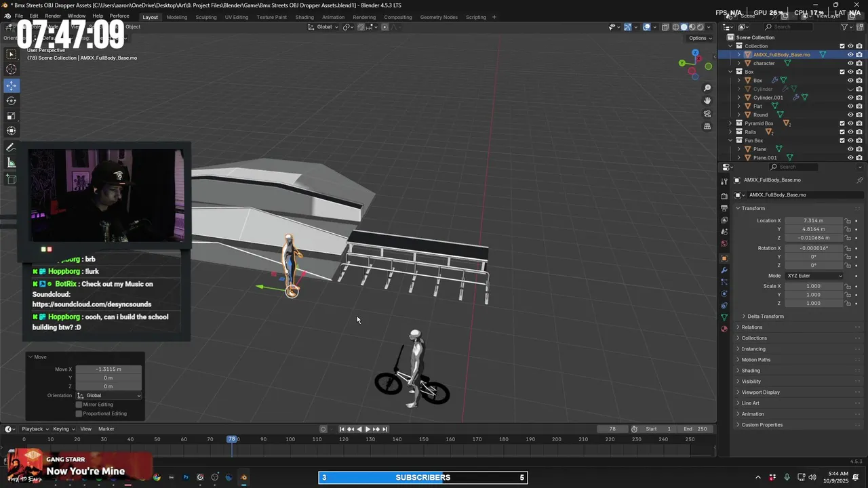868x488 pixels.
Task: Open the Object Constraints properties tab
Action: click(x=724, y=305)
